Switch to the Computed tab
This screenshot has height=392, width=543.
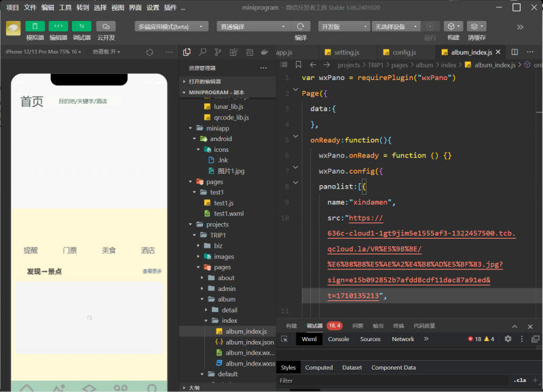click(x=318, y=368)
